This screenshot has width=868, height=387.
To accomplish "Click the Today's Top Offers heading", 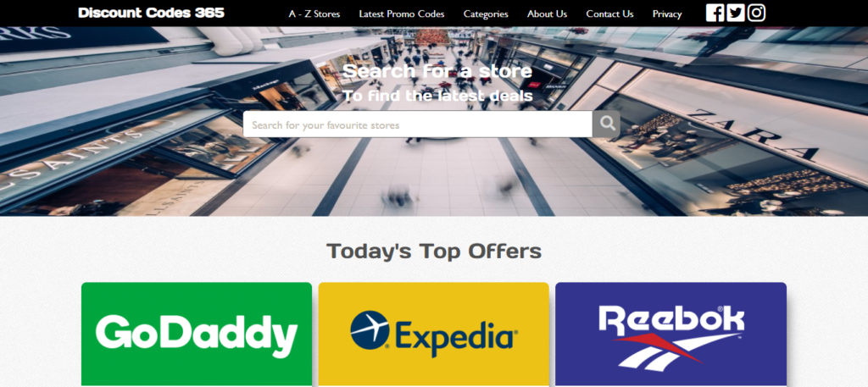I will click(434, 251).
